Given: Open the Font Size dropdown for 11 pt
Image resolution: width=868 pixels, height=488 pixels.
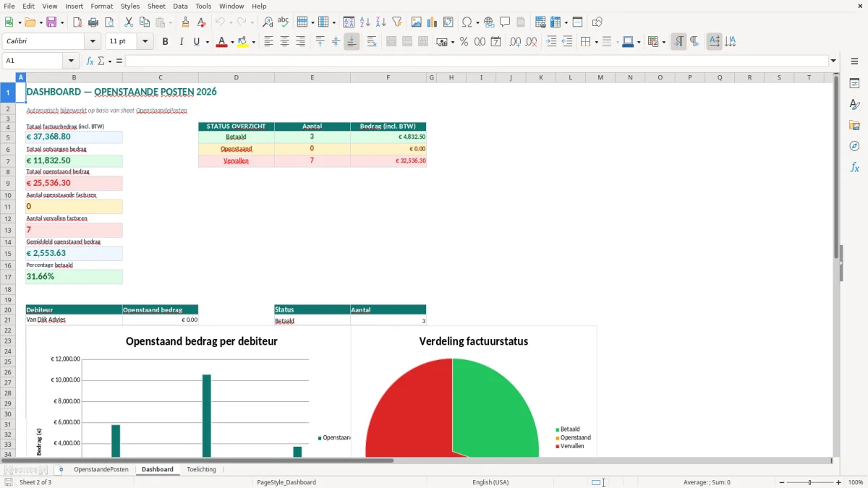Looking at the screenshot, I should tap(145, 42).
